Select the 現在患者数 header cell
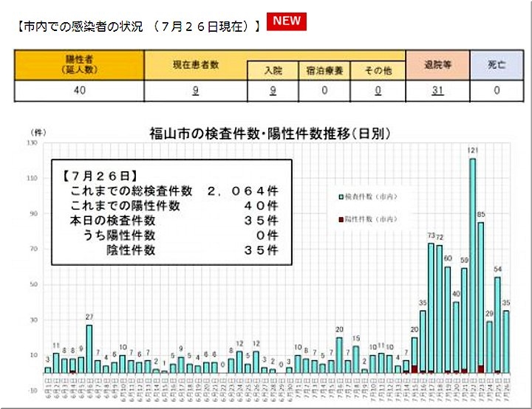Viewport: 532px width, 409px height. (194, 64)
